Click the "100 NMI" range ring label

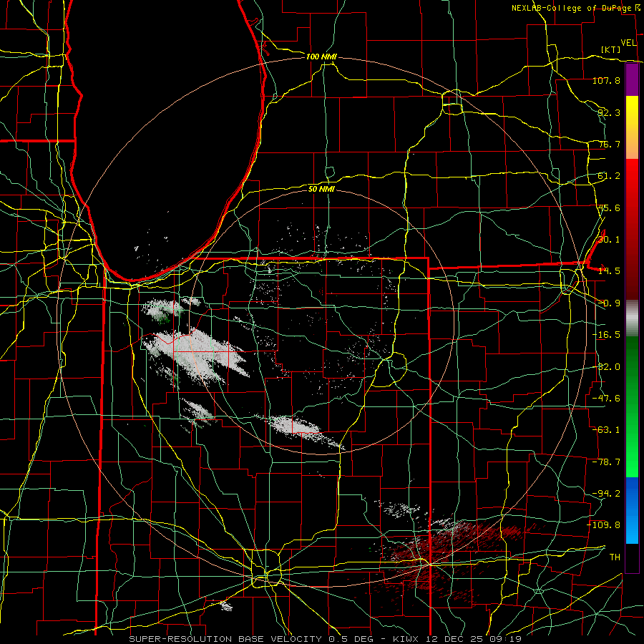pos(321,57)
